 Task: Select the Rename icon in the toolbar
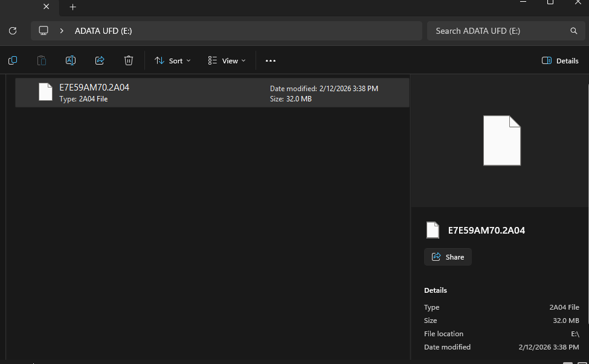(x=70, y=60)
